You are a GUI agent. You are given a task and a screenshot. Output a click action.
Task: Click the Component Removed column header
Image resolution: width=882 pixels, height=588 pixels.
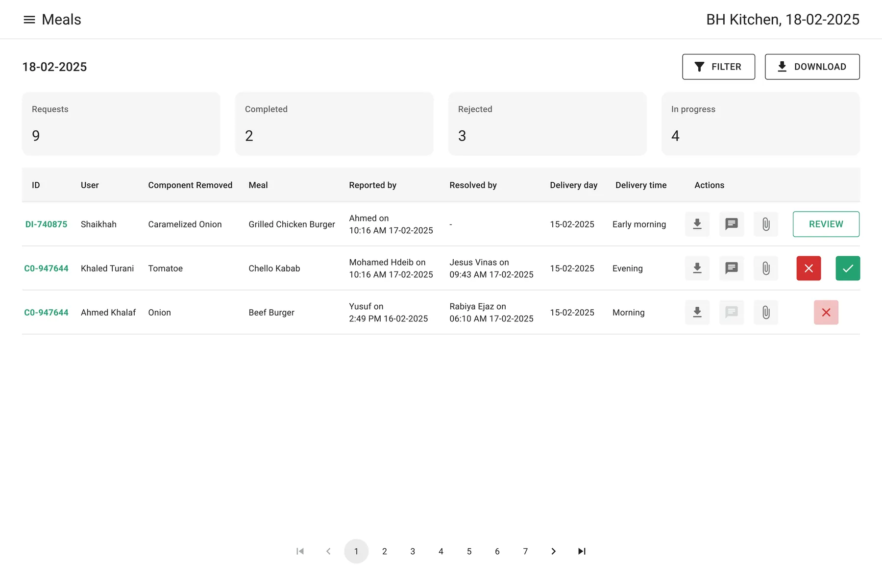click(190, 185)
